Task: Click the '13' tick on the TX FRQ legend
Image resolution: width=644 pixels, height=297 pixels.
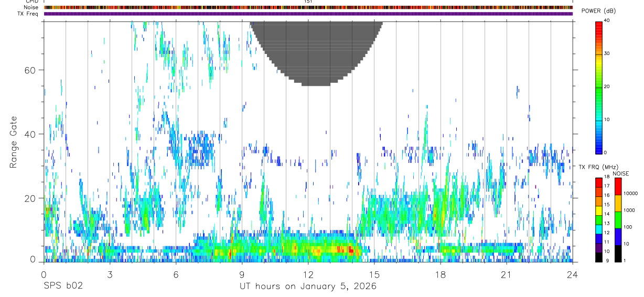Action: [607, 223]
